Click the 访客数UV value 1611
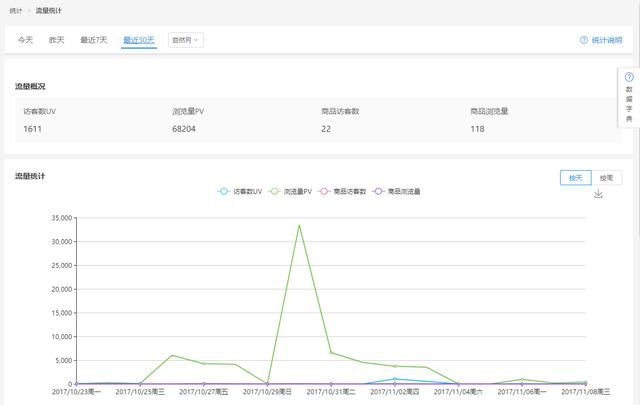640x405 pixels. [34, 129]
